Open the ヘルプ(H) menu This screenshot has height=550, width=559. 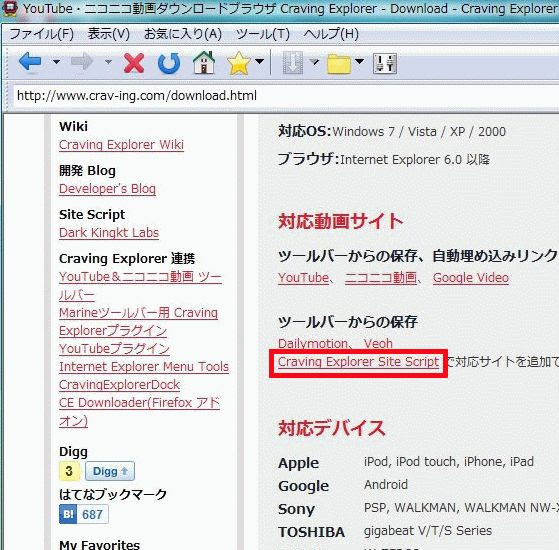tap(331, 34)
